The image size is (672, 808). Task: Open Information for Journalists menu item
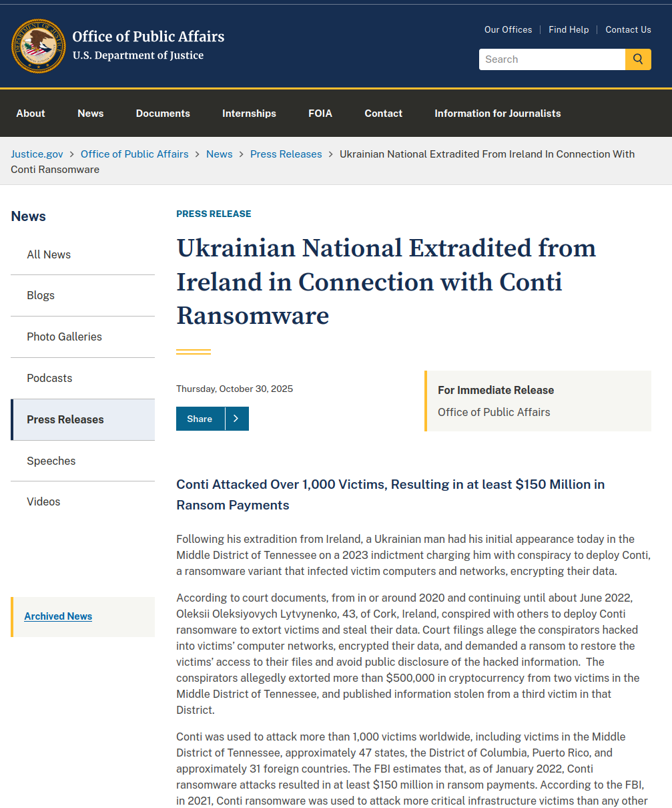coord(498,114)
